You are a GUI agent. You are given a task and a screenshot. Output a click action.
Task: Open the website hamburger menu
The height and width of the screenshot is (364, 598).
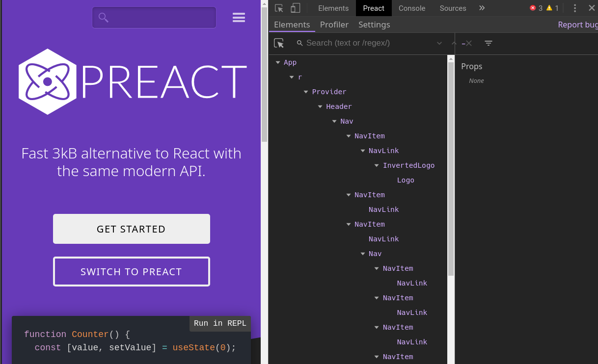239,17
